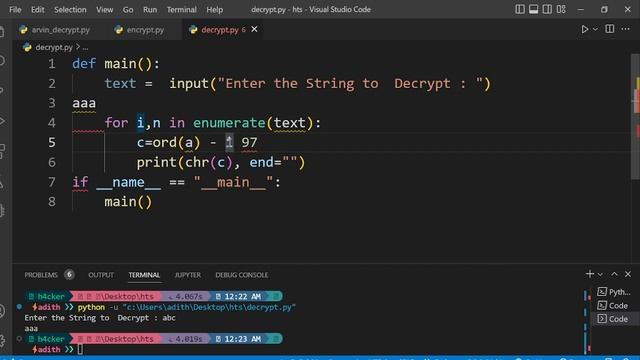This screenshot has height=360, width=640.
Task: Open the Edit menu
Action: click(38, 9)
